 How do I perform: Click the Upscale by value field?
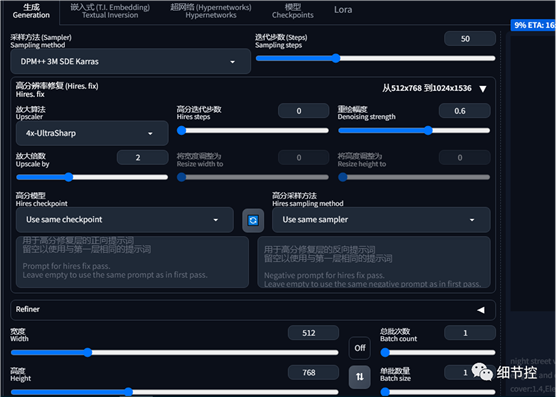(x=143, y=157)
